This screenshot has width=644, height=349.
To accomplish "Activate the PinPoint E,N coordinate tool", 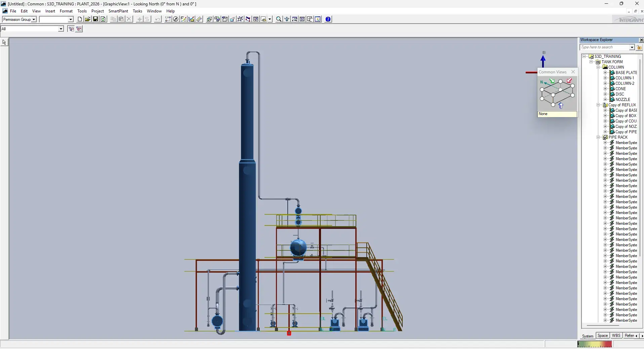I will (168, 19).
